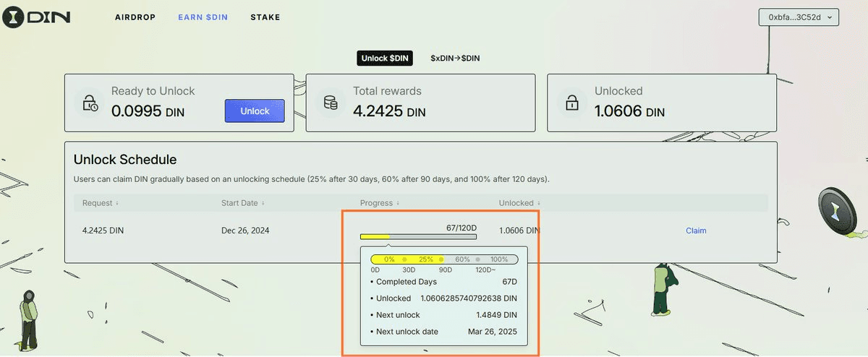Open the STAKE page
The image size is (868, 357).
point(265,17)
